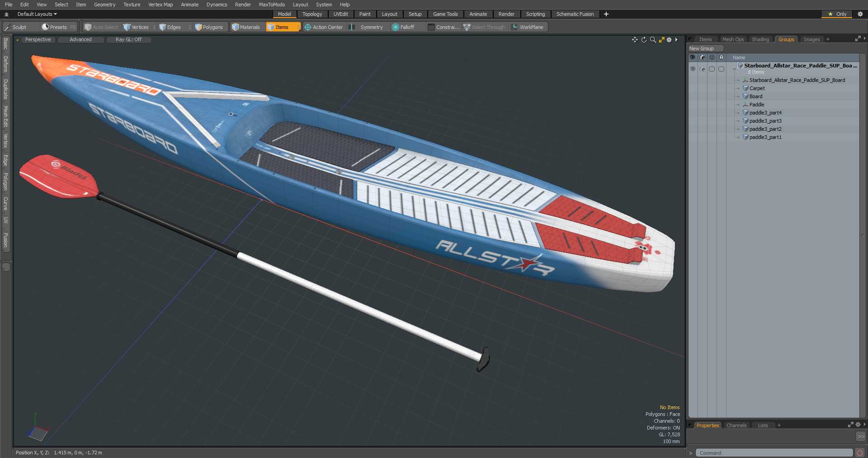Expand the Properties panel with the maximize icon

point(850,425)
